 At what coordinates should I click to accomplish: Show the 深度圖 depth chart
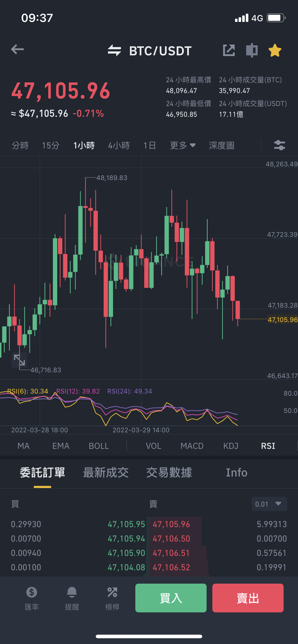click(x=222, y=146)
